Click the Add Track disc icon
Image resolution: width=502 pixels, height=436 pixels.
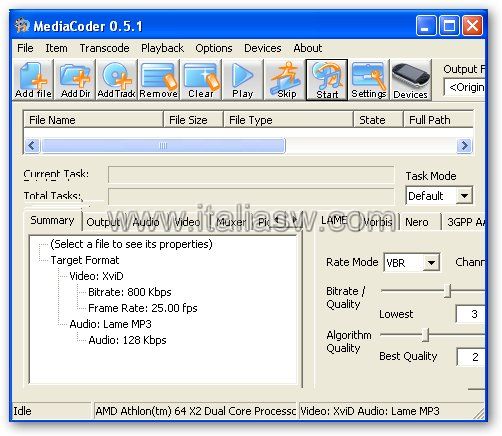pyautogui.click(x=117, y=80)
